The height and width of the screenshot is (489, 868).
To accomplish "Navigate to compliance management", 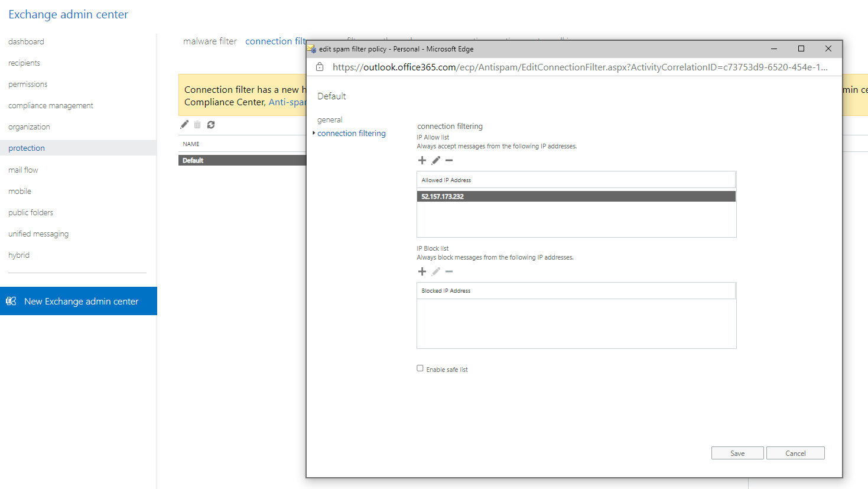I will (51, 105).
